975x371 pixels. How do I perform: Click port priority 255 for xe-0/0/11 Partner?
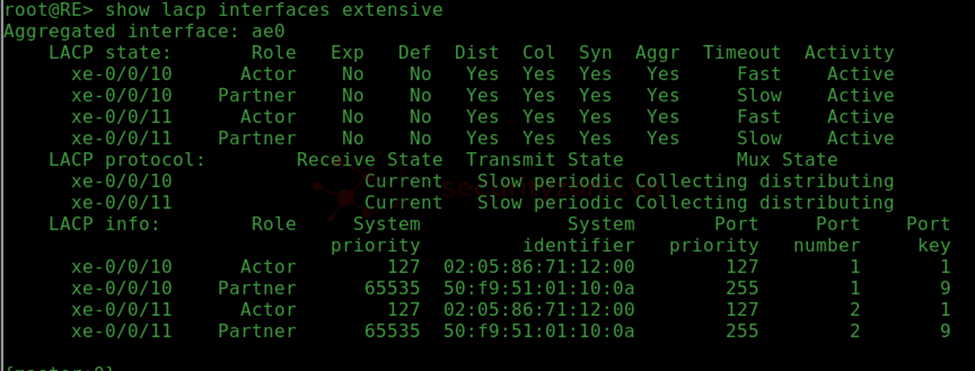742,331
